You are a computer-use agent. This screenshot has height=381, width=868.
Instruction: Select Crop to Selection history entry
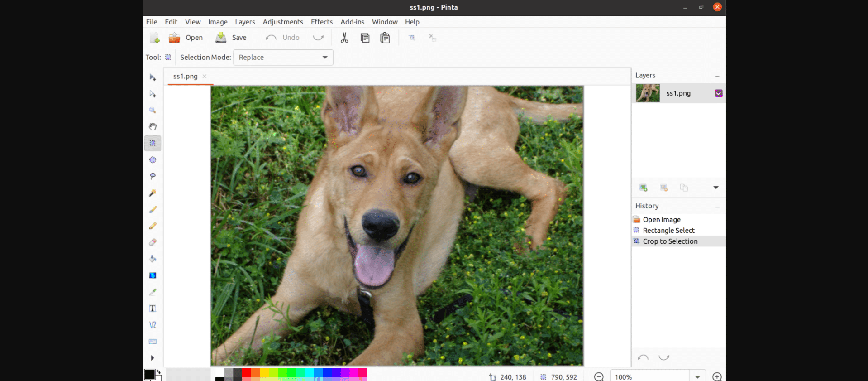(679, 241)
